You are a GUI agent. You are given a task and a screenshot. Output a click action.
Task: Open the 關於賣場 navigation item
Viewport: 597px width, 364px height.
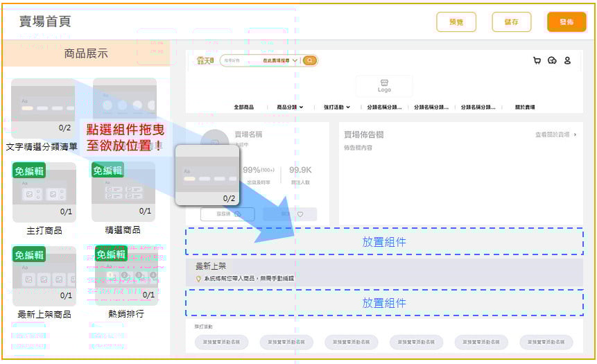[x=525, y=107]
